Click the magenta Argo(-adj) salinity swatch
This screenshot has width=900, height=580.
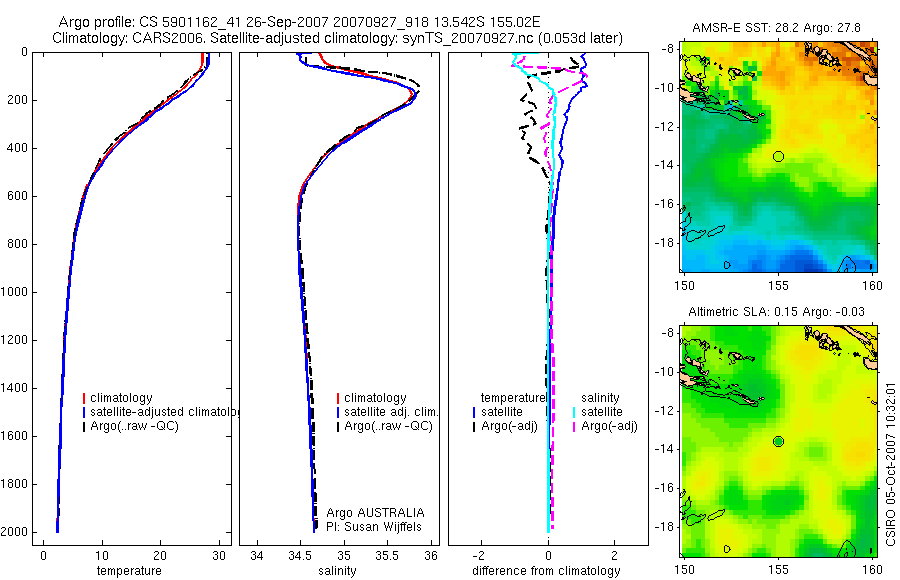point(574,426)
